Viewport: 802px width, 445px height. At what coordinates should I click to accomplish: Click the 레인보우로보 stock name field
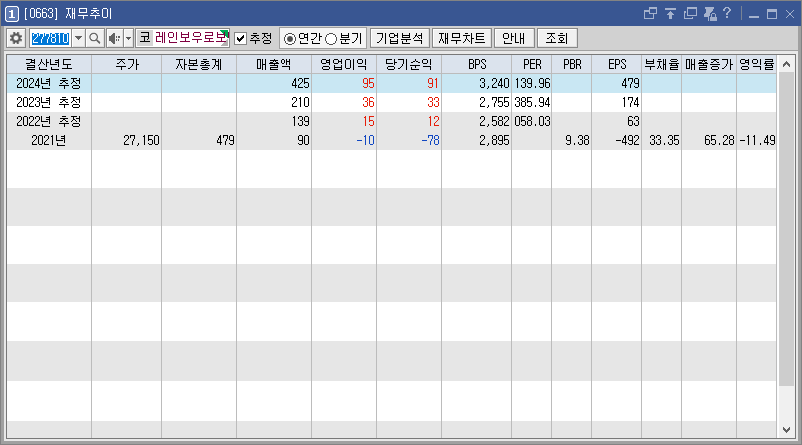[191, 38]
